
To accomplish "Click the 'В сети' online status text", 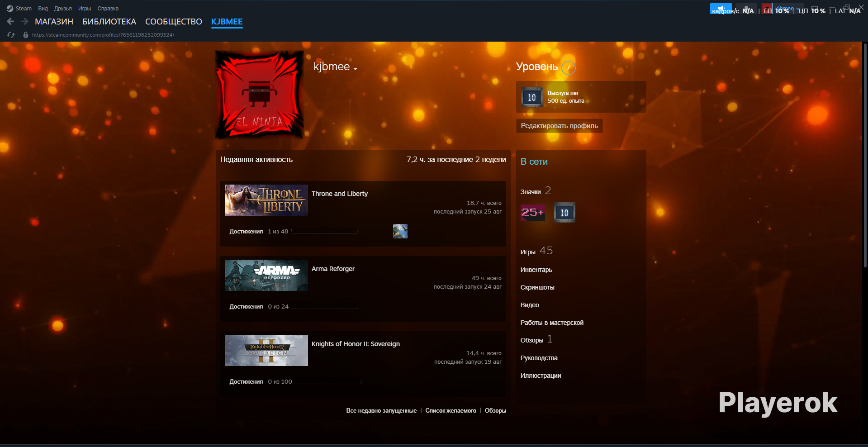I will click(x=534, y=162).
